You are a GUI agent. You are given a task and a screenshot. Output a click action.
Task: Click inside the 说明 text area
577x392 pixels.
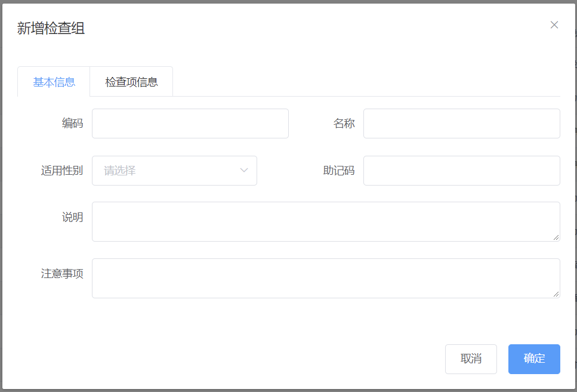326,221
